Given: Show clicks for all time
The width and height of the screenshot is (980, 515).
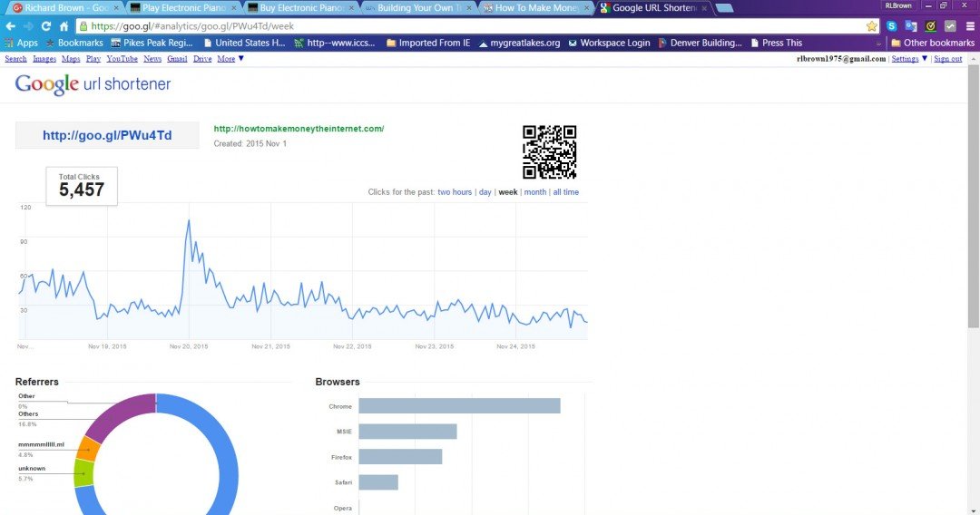Looking at the screenshot, I should [x=565, y=192].
